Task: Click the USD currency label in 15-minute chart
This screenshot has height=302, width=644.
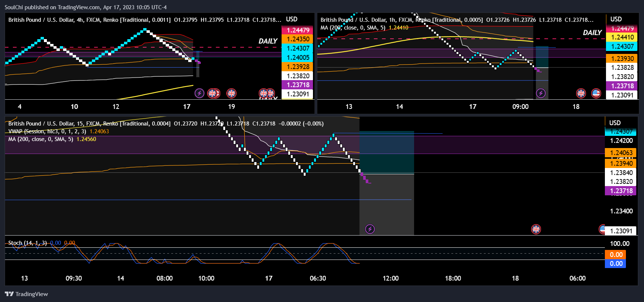Action: pos(615,123)
